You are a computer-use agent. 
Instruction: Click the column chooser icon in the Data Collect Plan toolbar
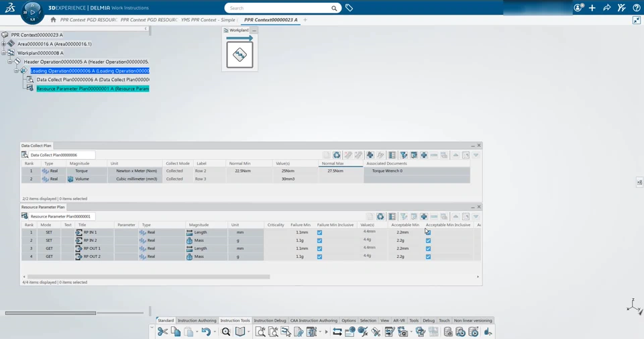[x=392, y=155]
